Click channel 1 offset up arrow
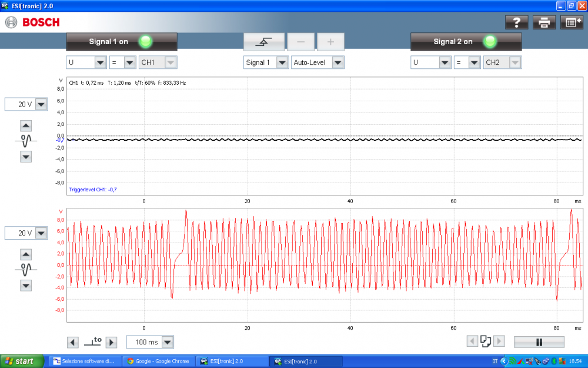Viewport: 588px width, 368px height. [26, 125]
